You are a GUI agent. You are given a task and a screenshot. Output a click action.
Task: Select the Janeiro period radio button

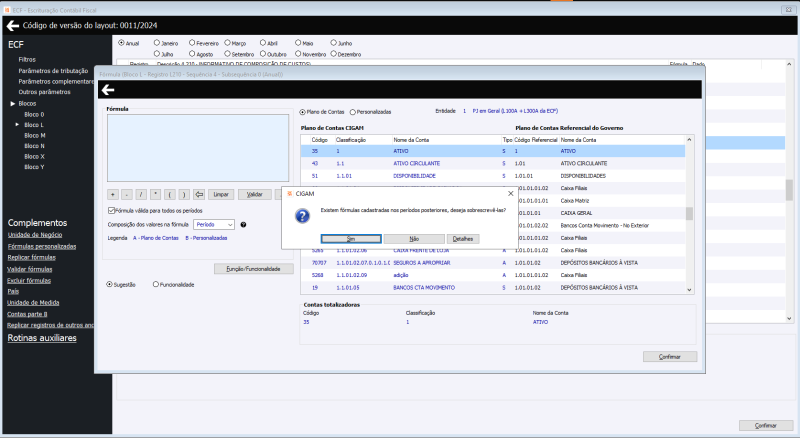[157, 44]
